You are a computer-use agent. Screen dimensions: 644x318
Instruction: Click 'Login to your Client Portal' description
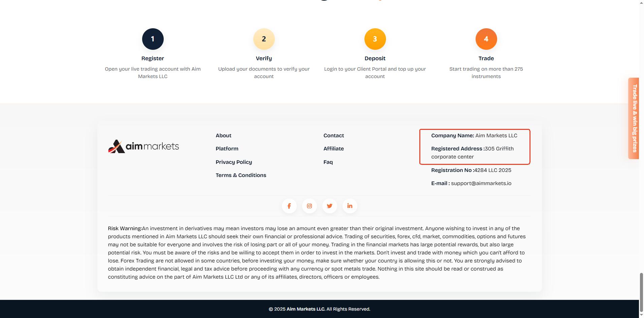pyautogui.click(x=375, y=73)
